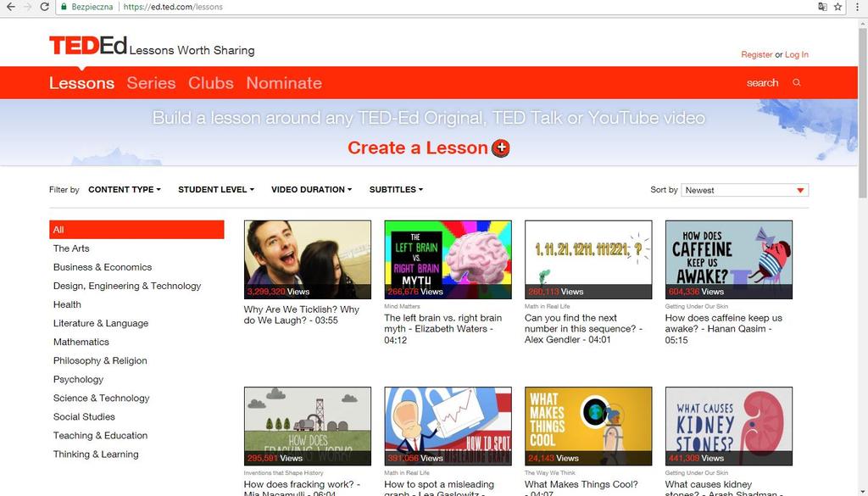Bookmark page with the star icon
The image size is (868, 496).
pyautogui.click(x=837, y=7)
